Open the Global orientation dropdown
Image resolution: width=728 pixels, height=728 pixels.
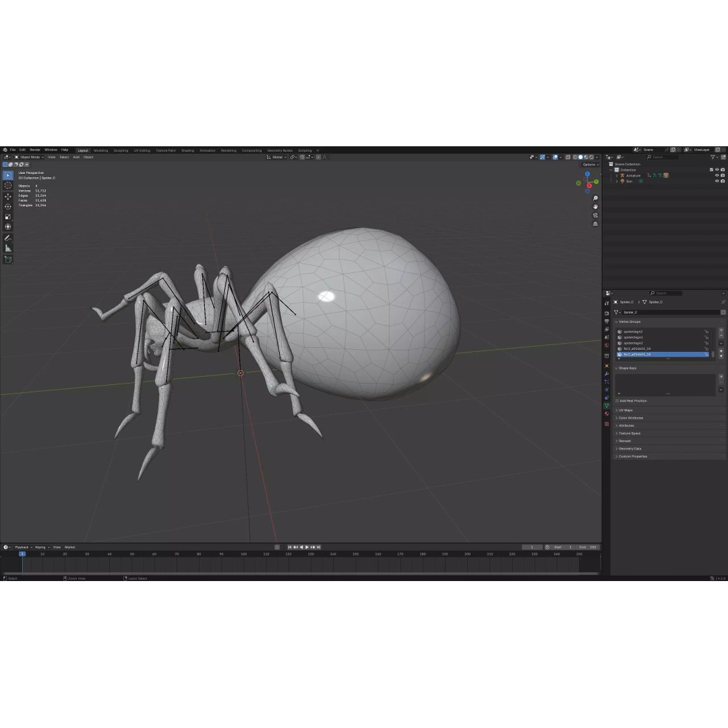[x=277, y=157]
